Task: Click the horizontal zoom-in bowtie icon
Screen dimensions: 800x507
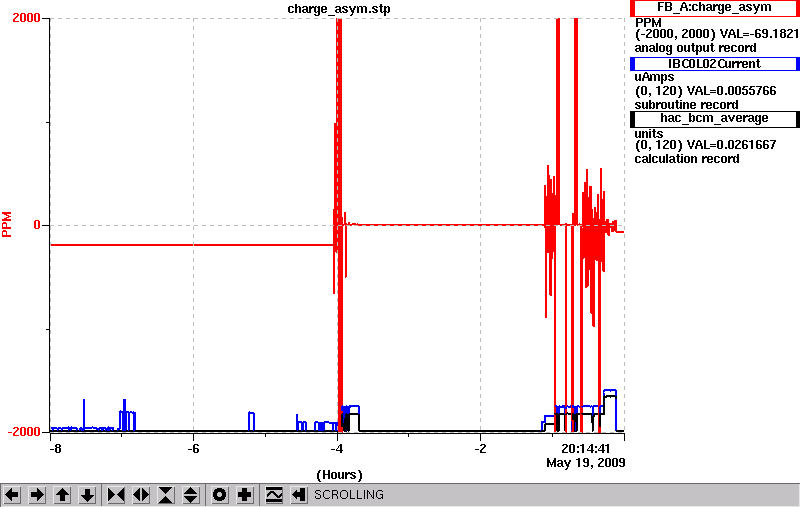Action: point(116,495)
